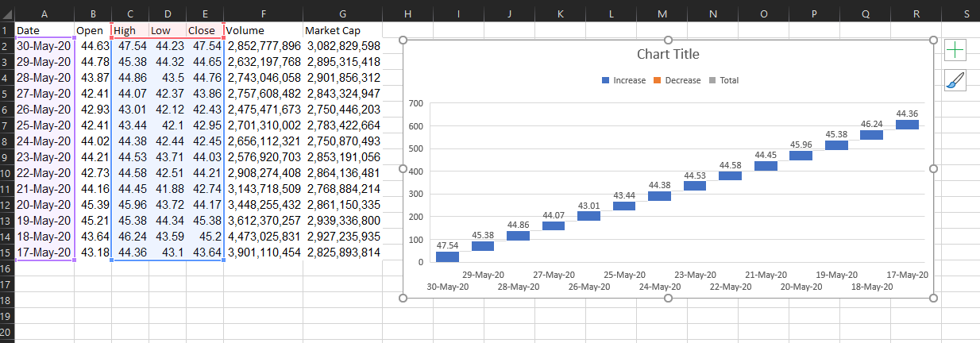This screenshot has height=343, width=980.
Task: Select row 16 header
Action: [6, 268]
